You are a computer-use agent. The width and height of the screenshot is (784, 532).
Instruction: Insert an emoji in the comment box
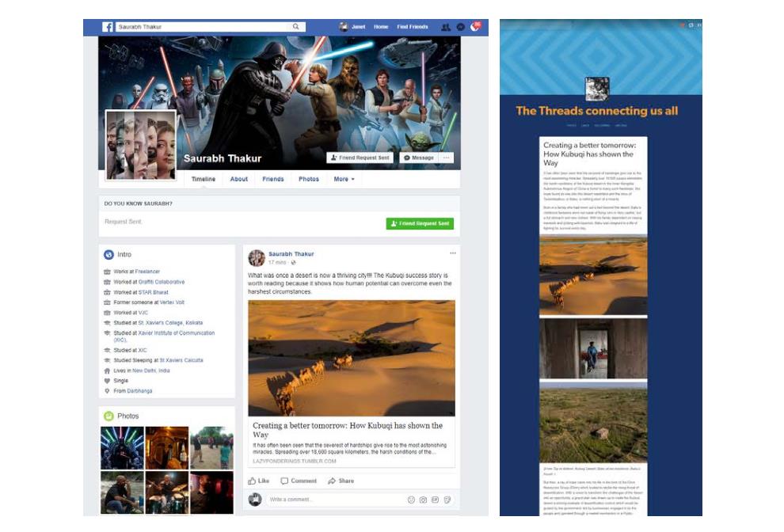[411, 500]
